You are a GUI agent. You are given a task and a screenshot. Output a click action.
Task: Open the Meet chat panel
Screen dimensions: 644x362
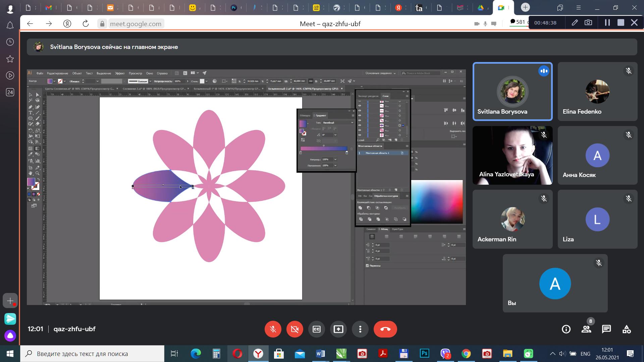(x=606, y=329)
